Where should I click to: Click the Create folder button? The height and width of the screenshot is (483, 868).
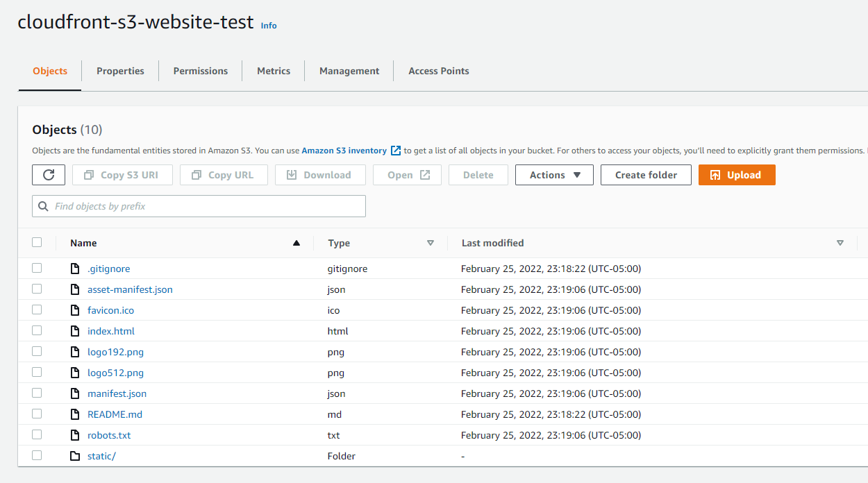click(646, 175)
